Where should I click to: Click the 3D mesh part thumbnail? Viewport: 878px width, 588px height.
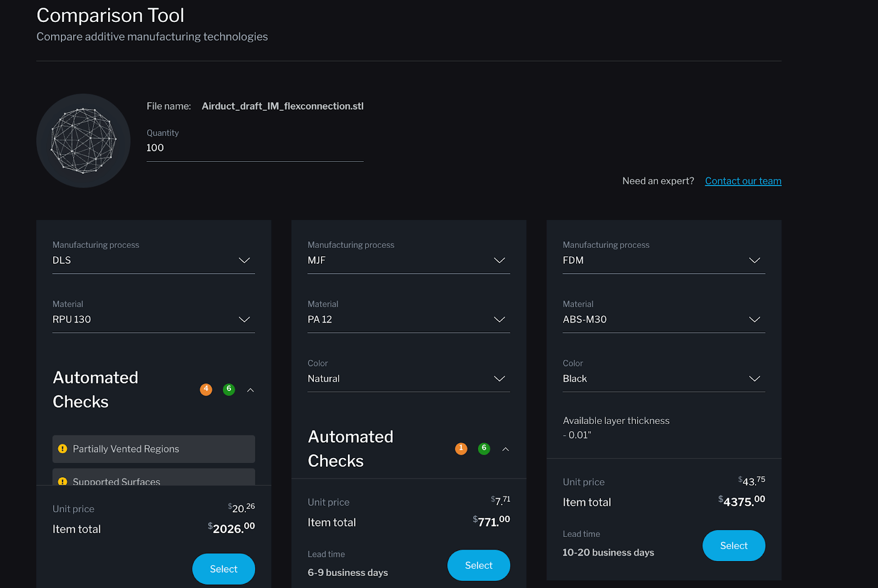(x=83, y=141)
